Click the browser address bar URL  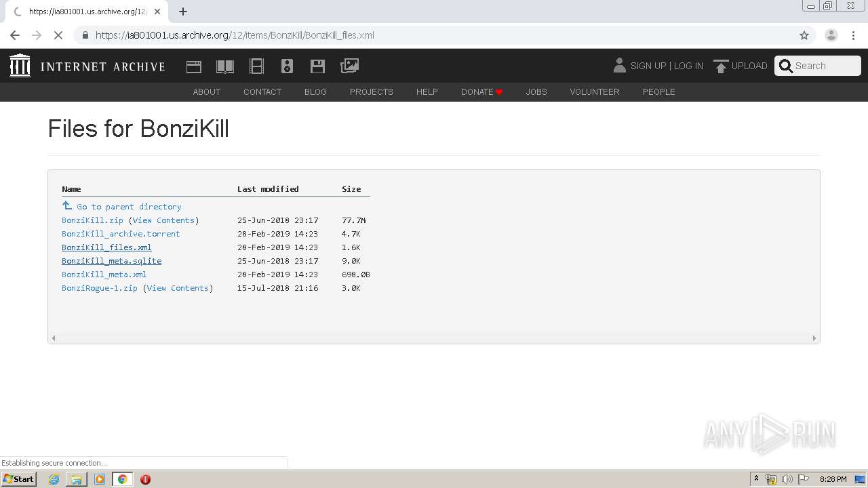point(235,35)
